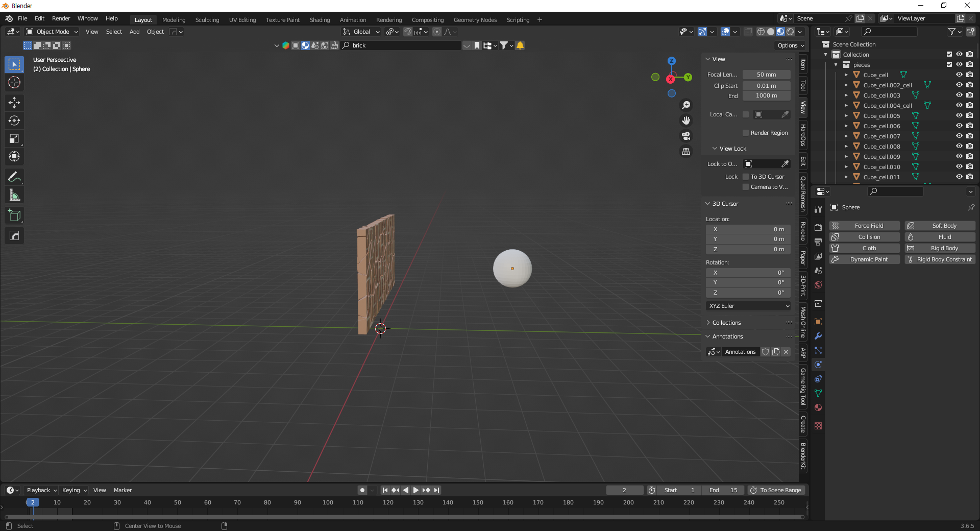Disable rendering for Cube_cell.010
This screenshot has height=531, width=980.
click(x=969, y=166)
